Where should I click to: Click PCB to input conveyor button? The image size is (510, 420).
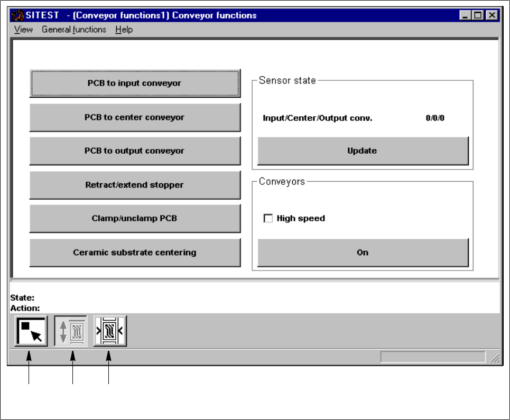(x=135, y=83)
